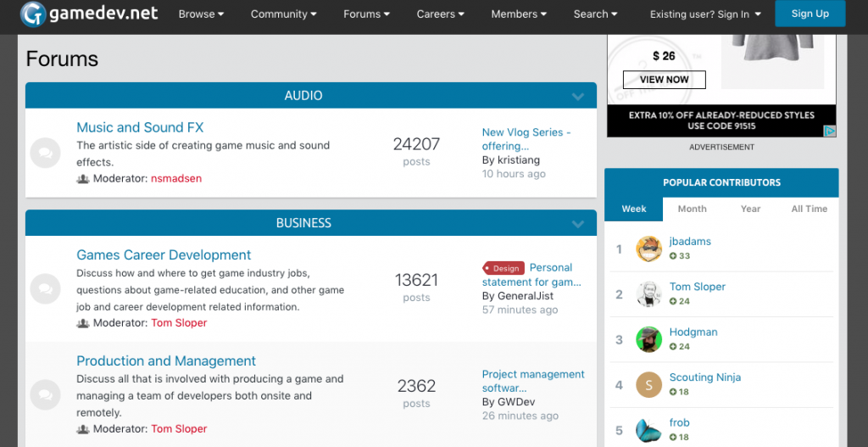The image size is (868, 447).
Task: Click the VIEW NOW ad button
Action: tap(664, 80)
